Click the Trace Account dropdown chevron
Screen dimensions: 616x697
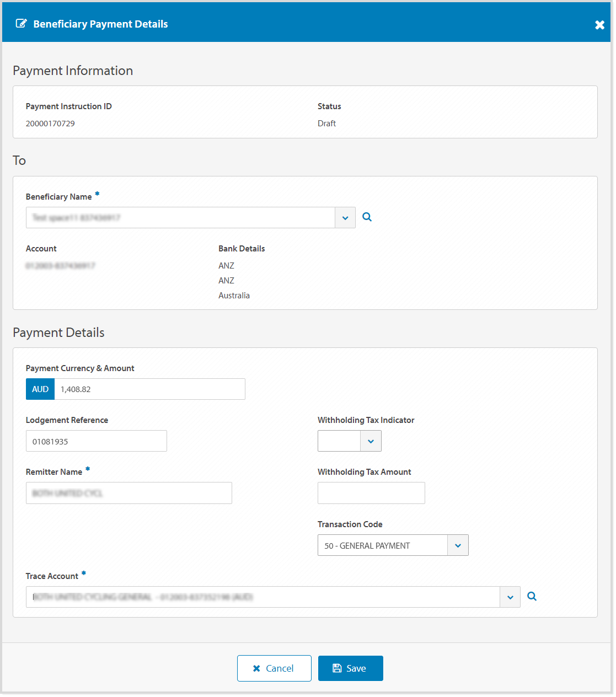coord(510,597)
